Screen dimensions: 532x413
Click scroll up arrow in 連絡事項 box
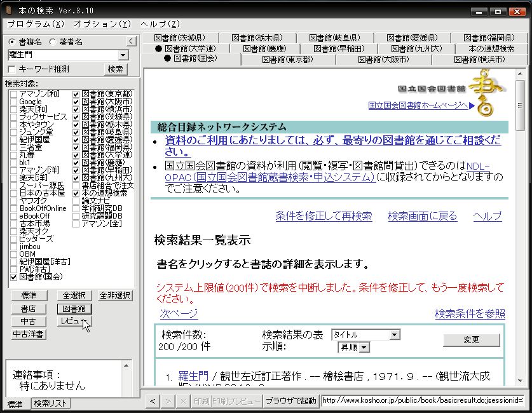pyautogui.click(x=126, y=365)
